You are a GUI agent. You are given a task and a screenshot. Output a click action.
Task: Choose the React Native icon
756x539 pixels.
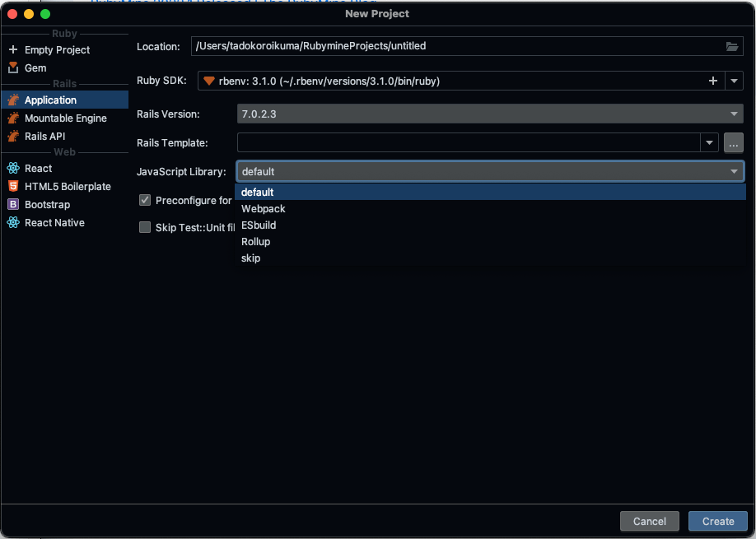click(13, 222)
